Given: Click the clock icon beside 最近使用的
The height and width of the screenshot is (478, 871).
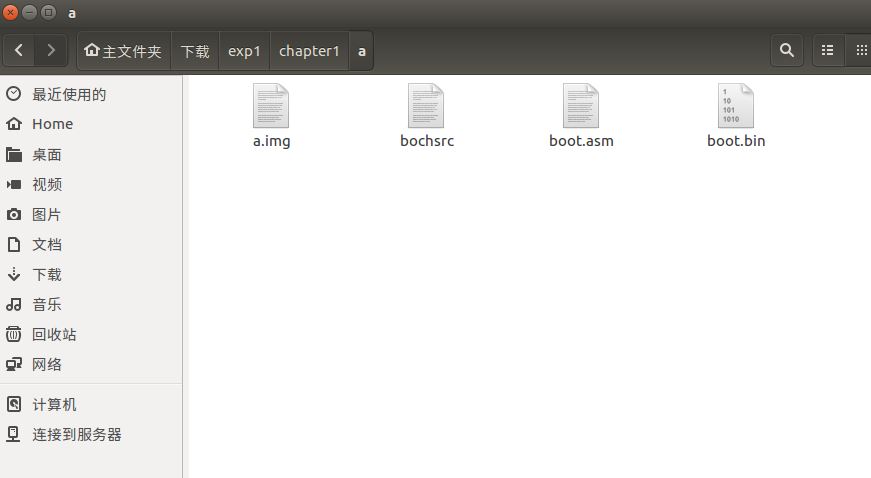Looking at the screenshot, I should click(x=14, y=94).
